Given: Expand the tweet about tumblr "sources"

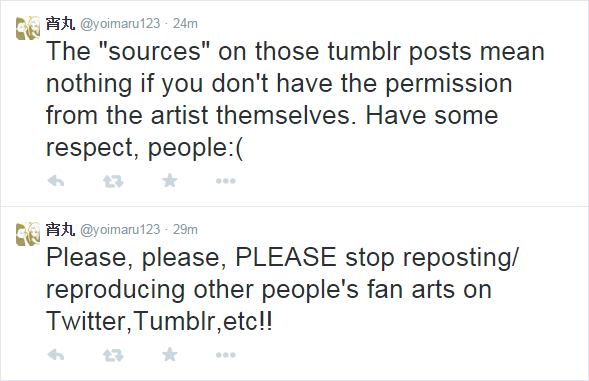Looking at the screenshot, I should coord(294,103).
